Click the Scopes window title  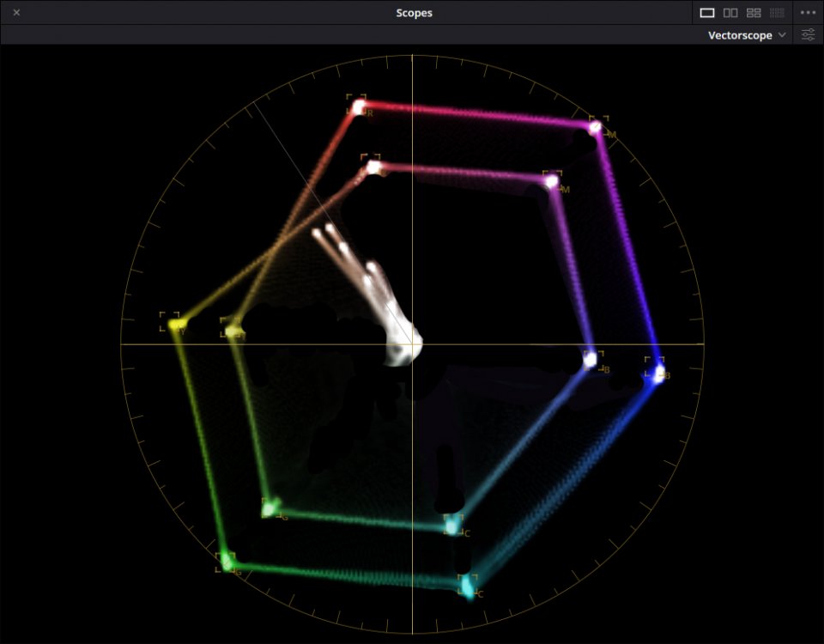pos(414,13)
